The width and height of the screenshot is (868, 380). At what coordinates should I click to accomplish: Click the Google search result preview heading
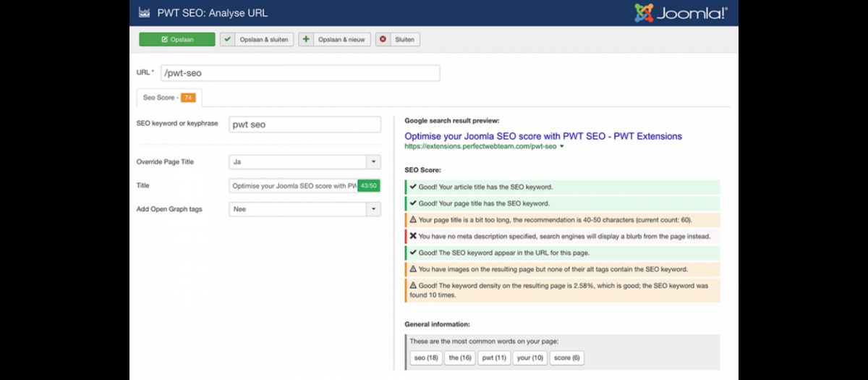pos(452,121)
